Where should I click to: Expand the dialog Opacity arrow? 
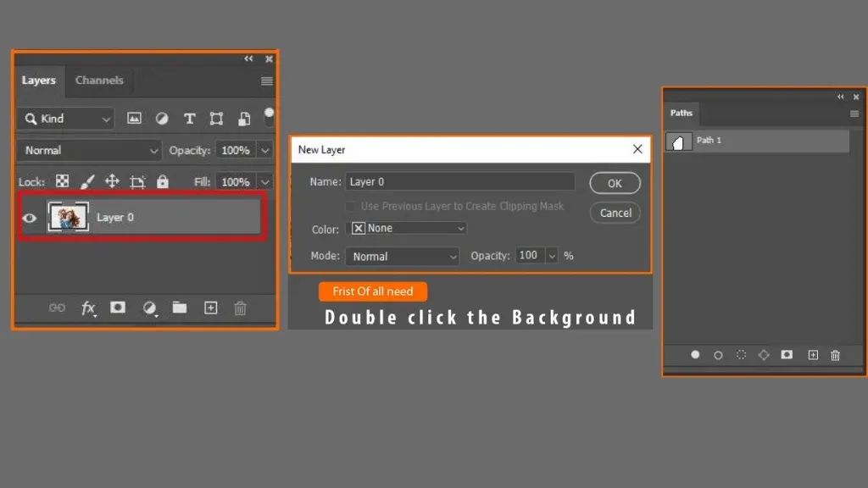(x=551, y=256)
